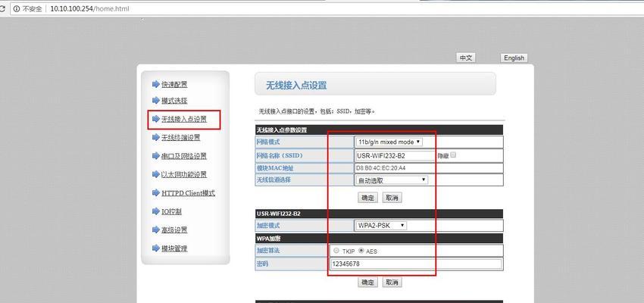Select the TKIP radio button

(x=337, y=251)
